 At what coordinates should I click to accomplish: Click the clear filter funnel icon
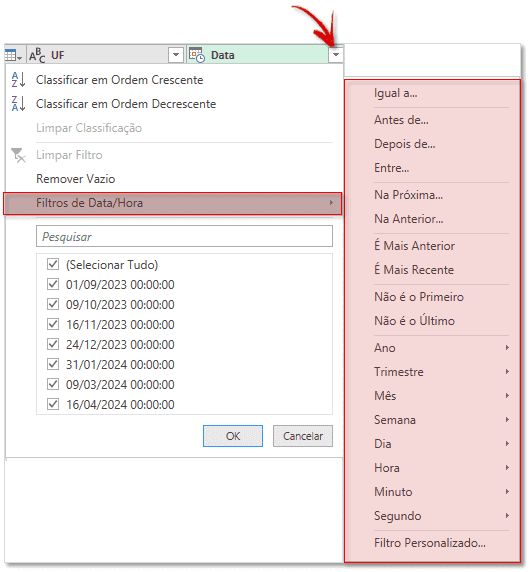[x=18, y=155]
